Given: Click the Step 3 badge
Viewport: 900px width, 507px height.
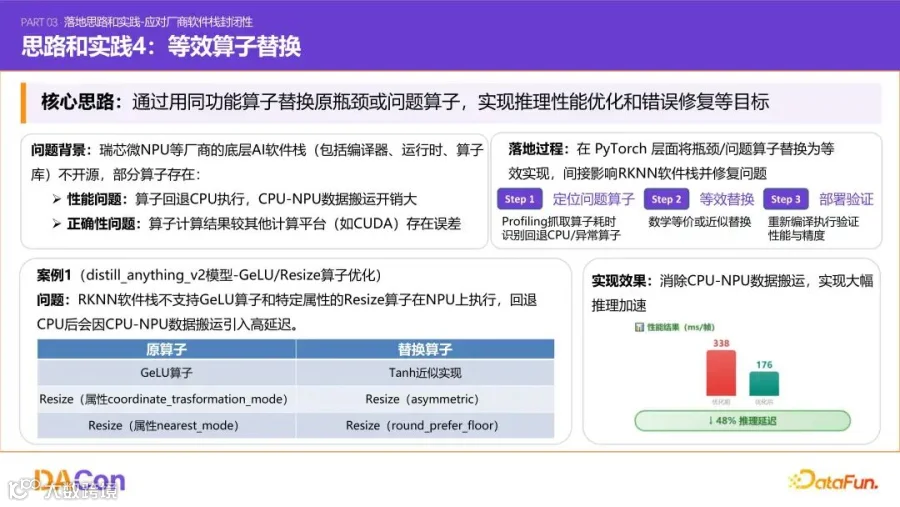Looking at the screenshot, I should pos(786,199).
